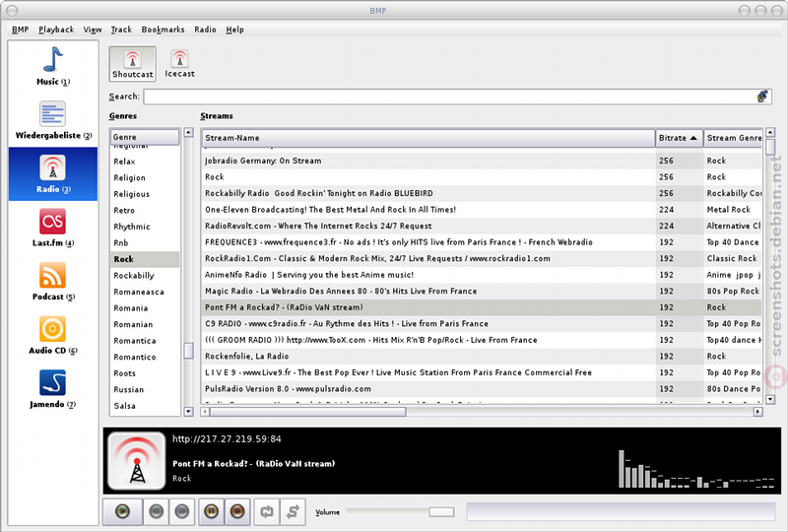Viewport: 788px width, 532px height.
Task: Select Rockenfolie, La Radio stream
Action: [x=482, y=356]
